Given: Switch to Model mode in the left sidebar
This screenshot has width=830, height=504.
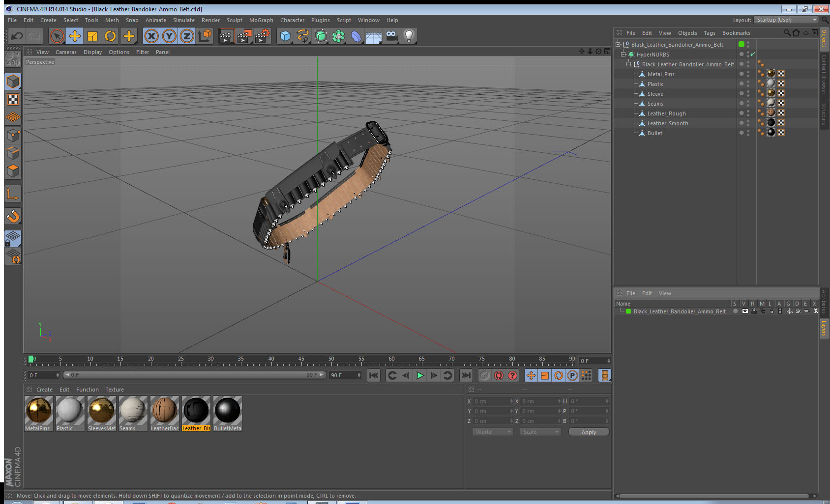Looking at the screenshot, I should [x=13, y=82].
